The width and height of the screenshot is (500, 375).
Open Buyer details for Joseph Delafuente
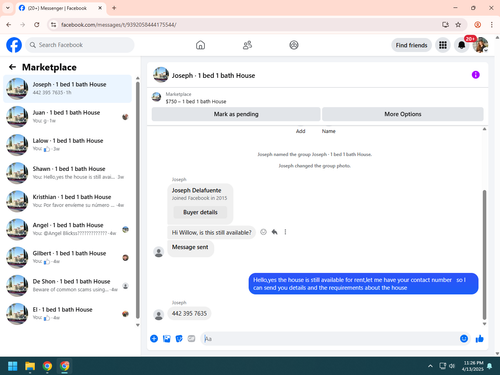point(200,212)
